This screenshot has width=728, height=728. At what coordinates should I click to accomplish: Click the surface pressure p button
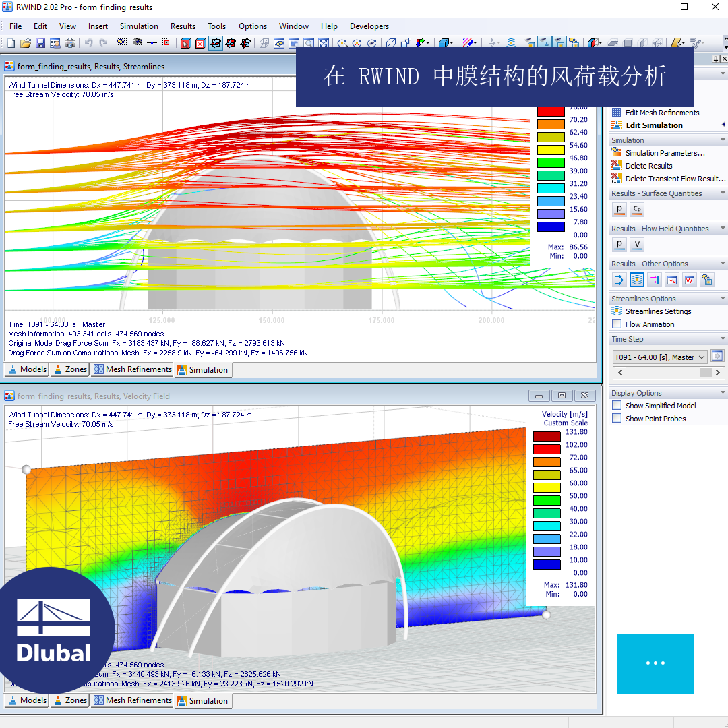tap(619, 210)
